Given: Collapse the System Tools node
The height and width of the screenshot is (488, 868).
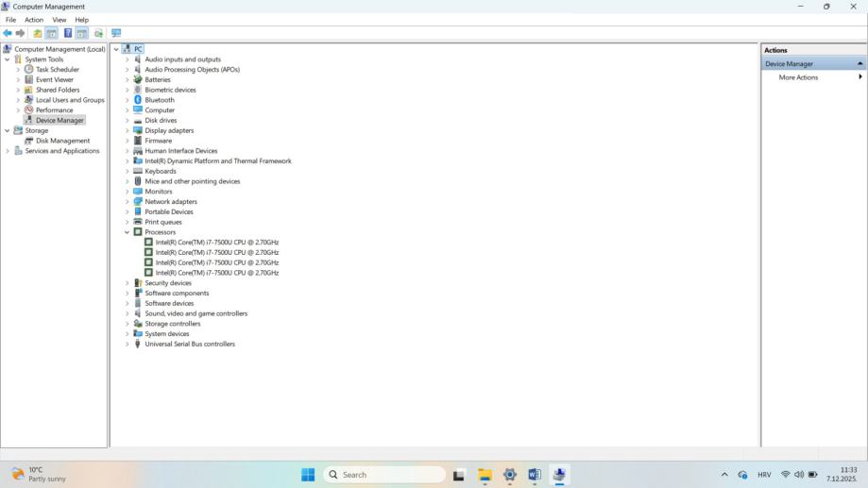Looking at the screenshot, I should [8, 59].
